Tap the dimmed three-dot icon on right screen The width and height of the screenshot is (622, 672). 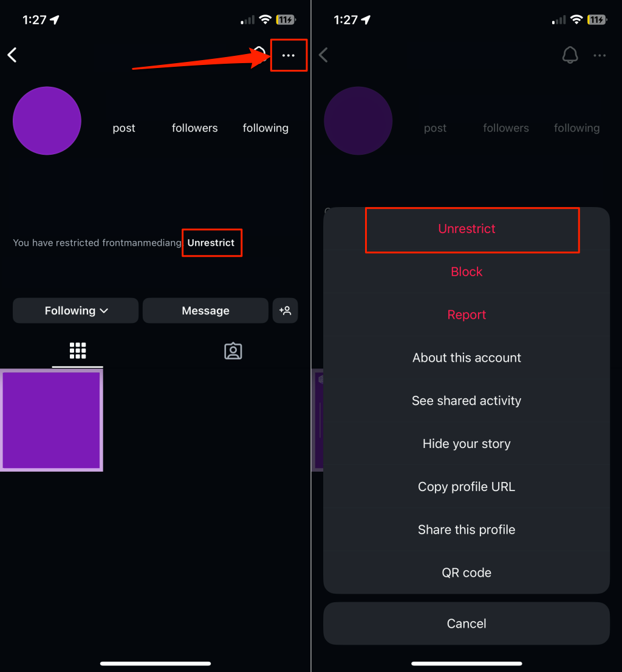coord(600,55)
